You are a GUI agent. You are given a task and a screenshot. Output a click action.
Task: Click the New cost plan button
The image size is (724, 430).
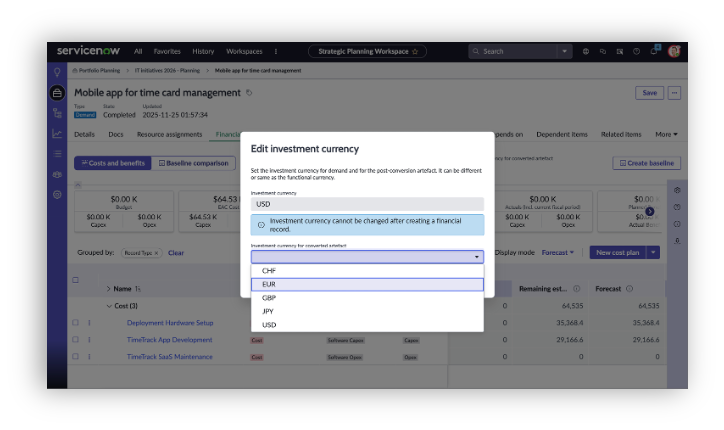point(617,253)
